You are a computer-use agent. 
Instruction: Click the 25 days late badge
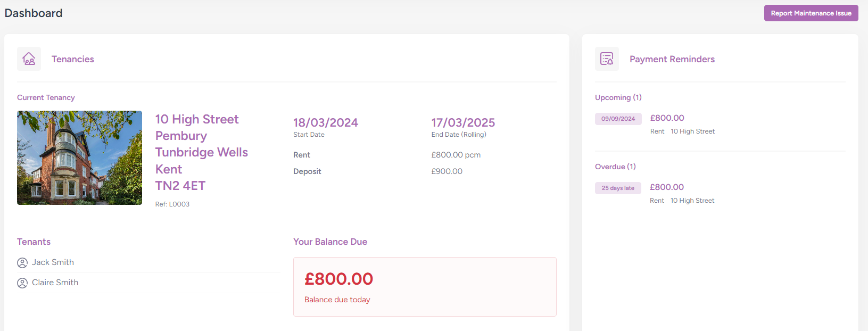[618, 188]
